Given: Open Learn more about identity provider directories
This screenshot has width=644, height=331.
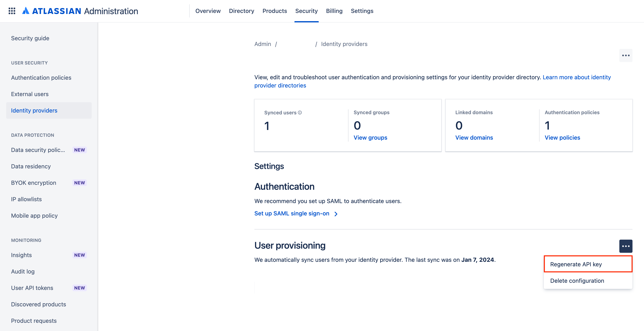Looking at the screenshot, I should [x=577, y=77].
